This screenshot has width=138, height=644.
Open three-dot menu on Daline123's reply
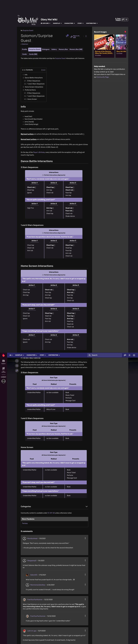(x=85, y=574)
